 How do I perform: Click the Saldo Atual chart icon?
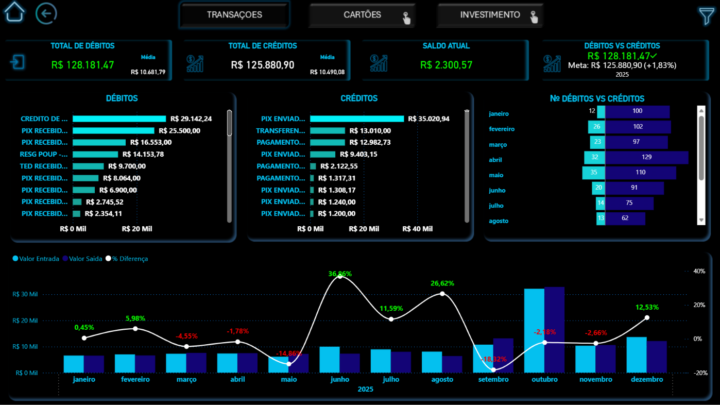point(379,63)
